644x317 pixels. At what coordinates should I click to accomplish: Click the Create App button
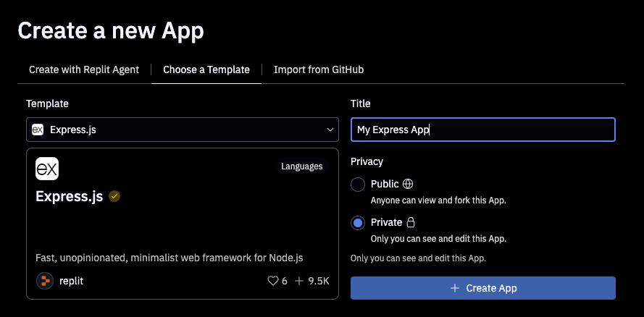pyautogui.click(x=483, y=288)
